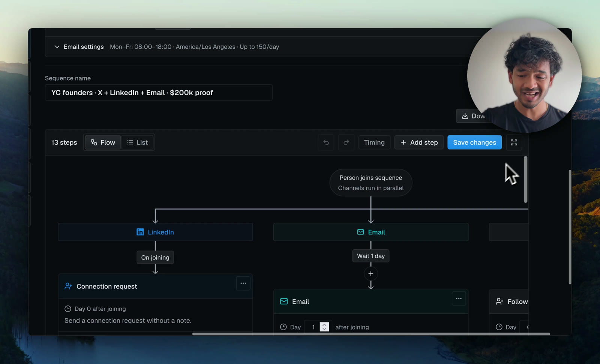Click the Email step Day number stepper arrows
This screenshot has height=364, width=600.
coord(324,327)
